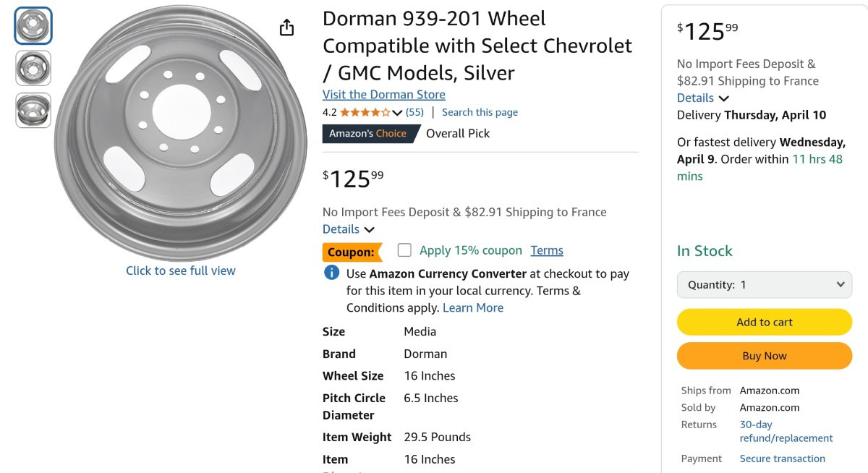Visit the Dorman Store link
The width and height of the screenshot is (868, 473).
pos(384,95)
